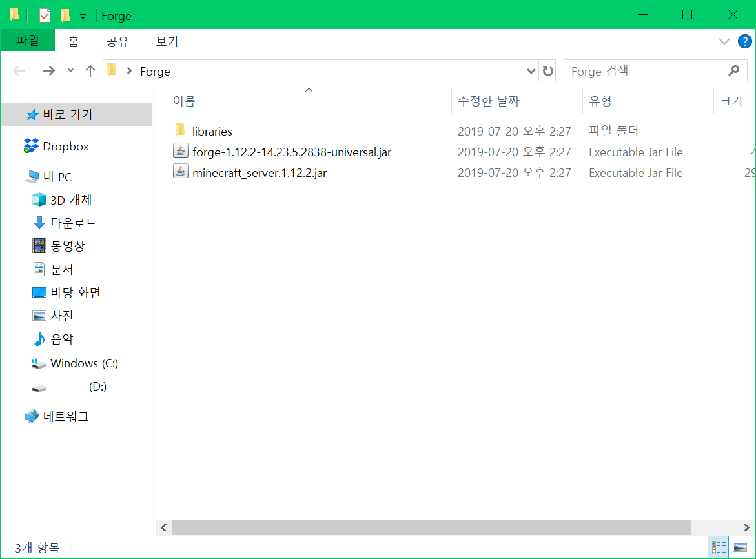The width and height of the screenshot is (756, 559).
Task: Sort by 수정한 날짜 column header
Action: point(488,101)
